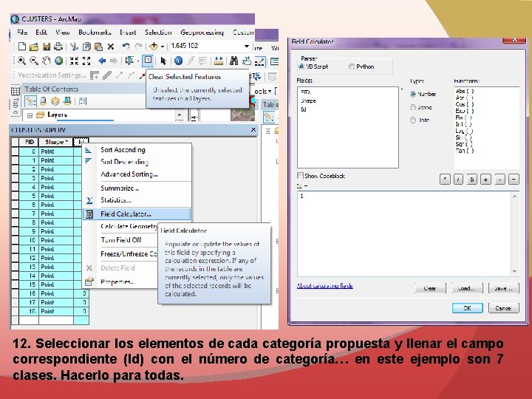The image size is (532, 399).
Task: Select Python parser option
Action: click(352, 66)
